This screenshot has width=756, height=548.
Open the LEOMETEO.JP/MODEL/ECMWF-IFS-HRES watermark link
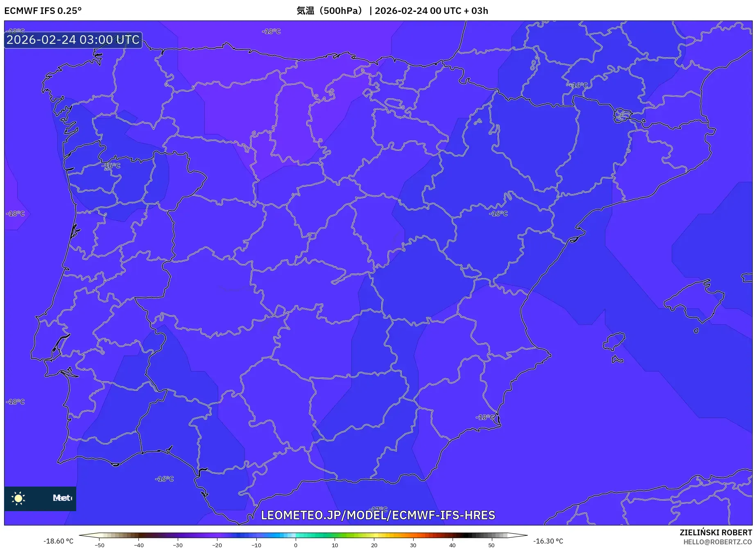tap(378, 516)
